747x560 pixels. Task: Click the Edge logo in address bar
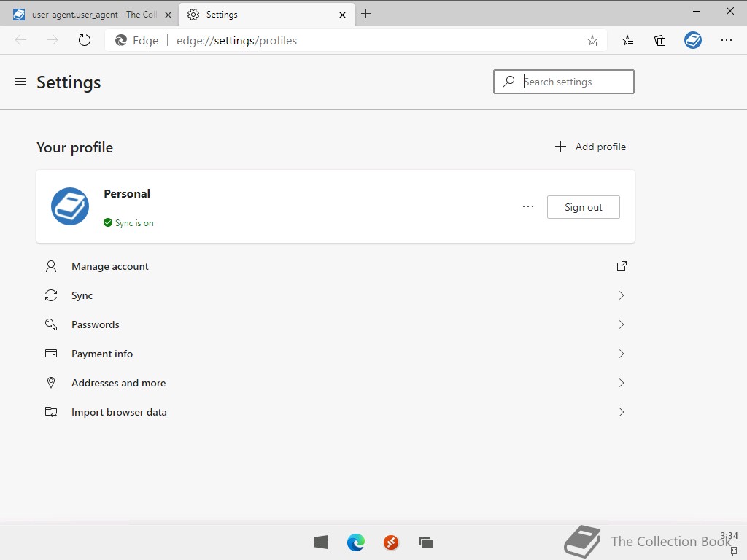tap(121, 41)
